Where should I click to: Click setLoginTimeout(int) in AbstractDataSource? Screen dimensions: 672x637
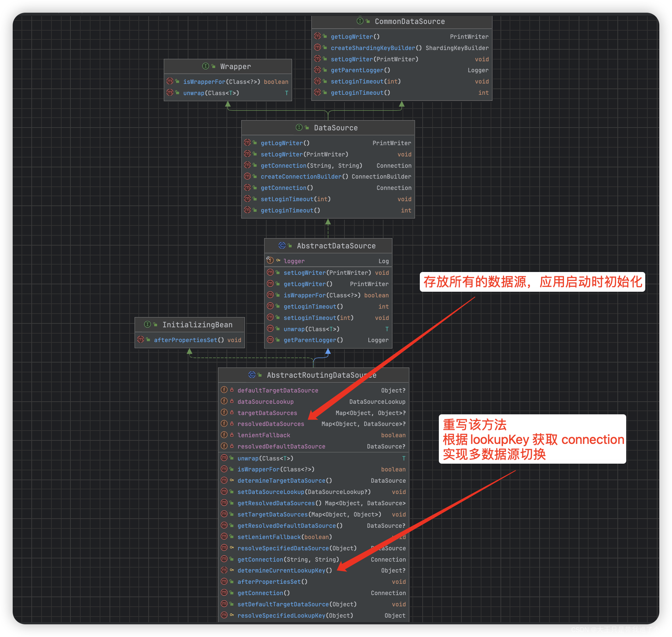[318, 318]
